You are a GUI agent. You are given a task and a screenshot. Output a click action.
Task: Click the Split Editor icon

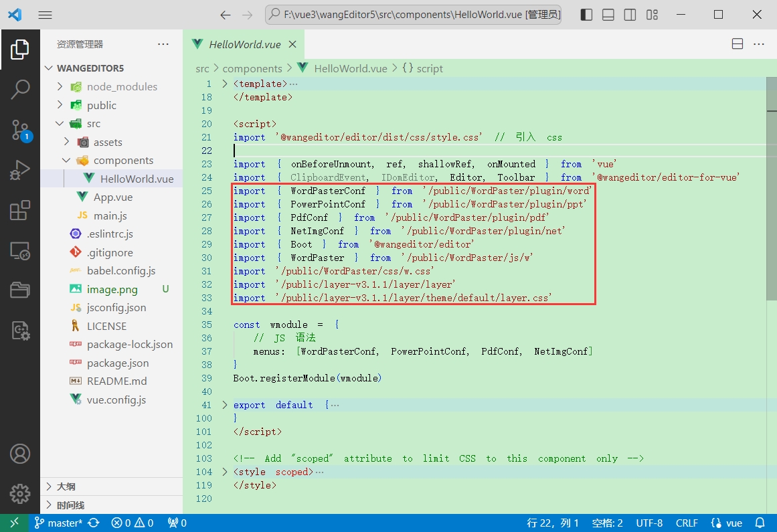(x=737, y=43)
